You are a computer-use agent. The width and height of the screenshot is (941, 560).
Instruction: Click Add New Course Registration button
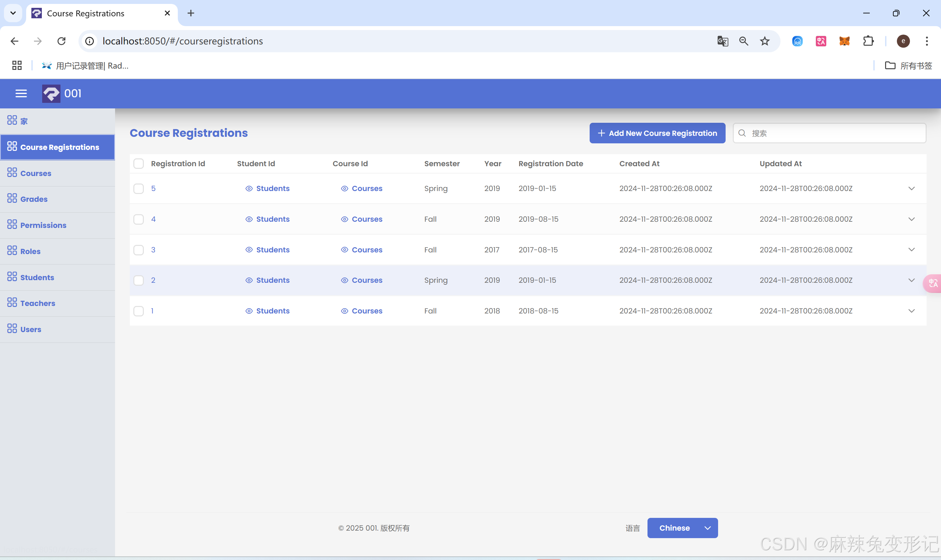657,133
